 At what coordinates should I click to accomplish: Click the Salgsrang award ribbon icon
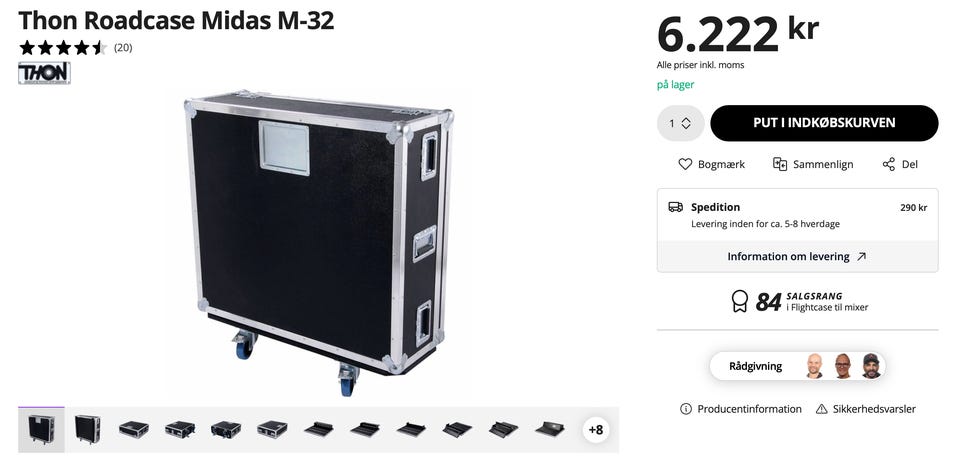coord(740,301)
